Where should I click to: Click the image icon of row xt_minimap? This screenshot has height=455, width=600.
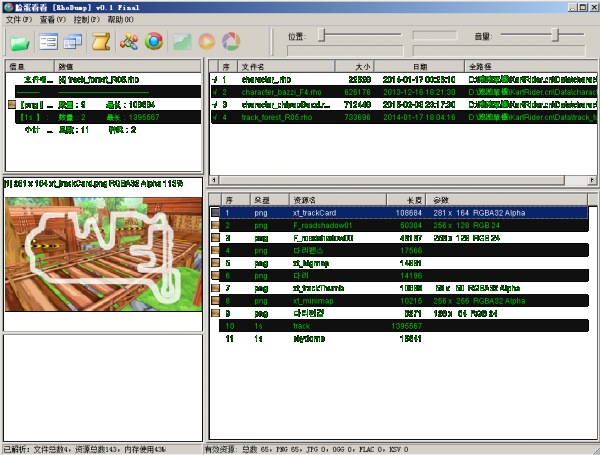(215, 300)
